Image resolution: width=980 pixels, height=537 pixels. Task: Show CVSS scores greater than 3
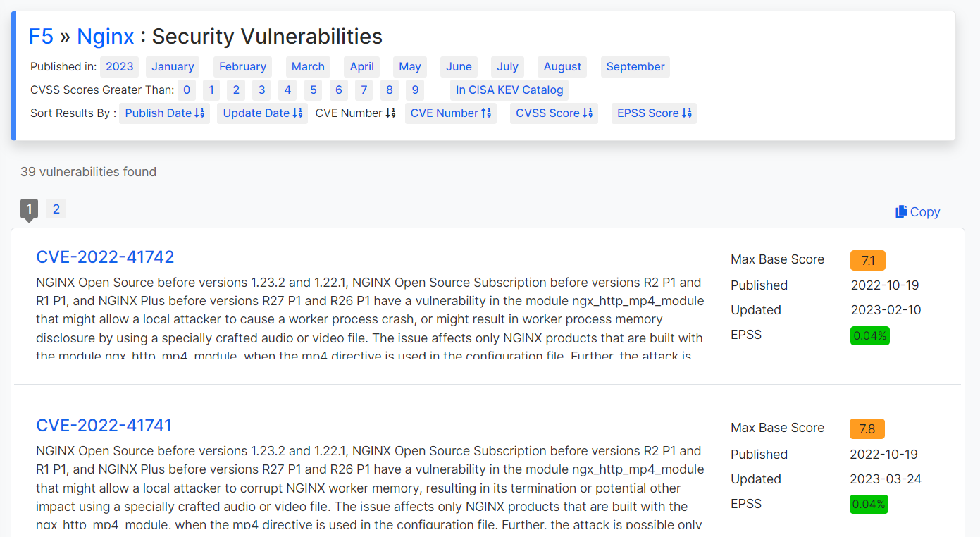[x=261, y=89]
